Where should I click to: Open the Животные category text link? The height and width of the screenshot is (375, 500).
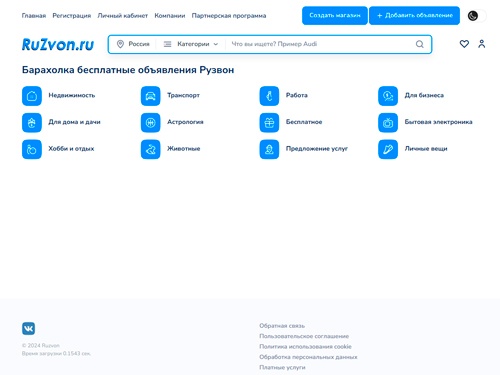point(184,149)
